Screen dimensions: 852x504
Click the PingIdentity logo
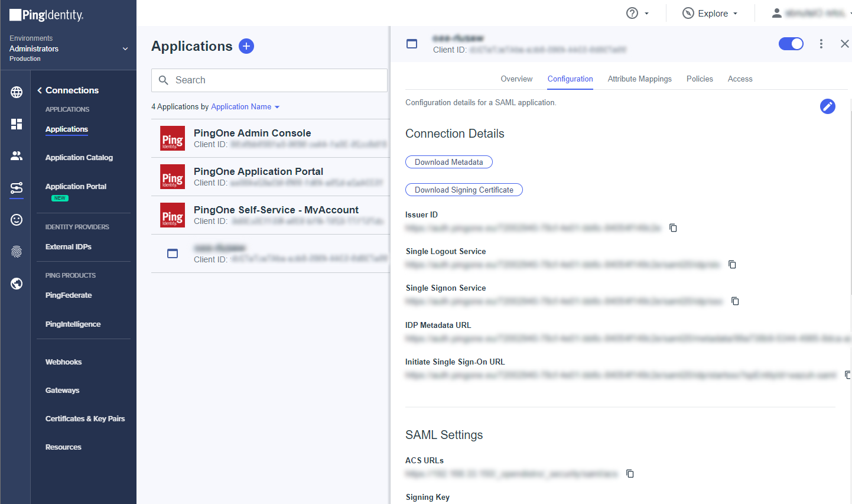tap(47, 15)
